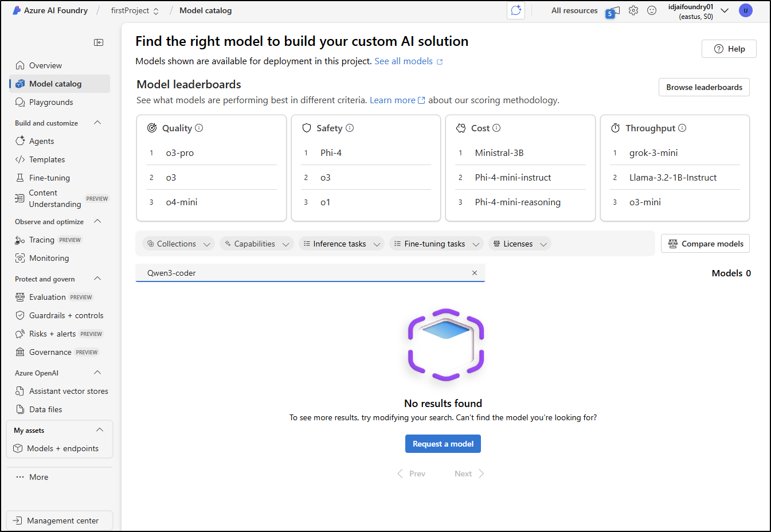
Task: Click the Guardrails shield icon in the sidebar
Action: [x=20, y=315]
